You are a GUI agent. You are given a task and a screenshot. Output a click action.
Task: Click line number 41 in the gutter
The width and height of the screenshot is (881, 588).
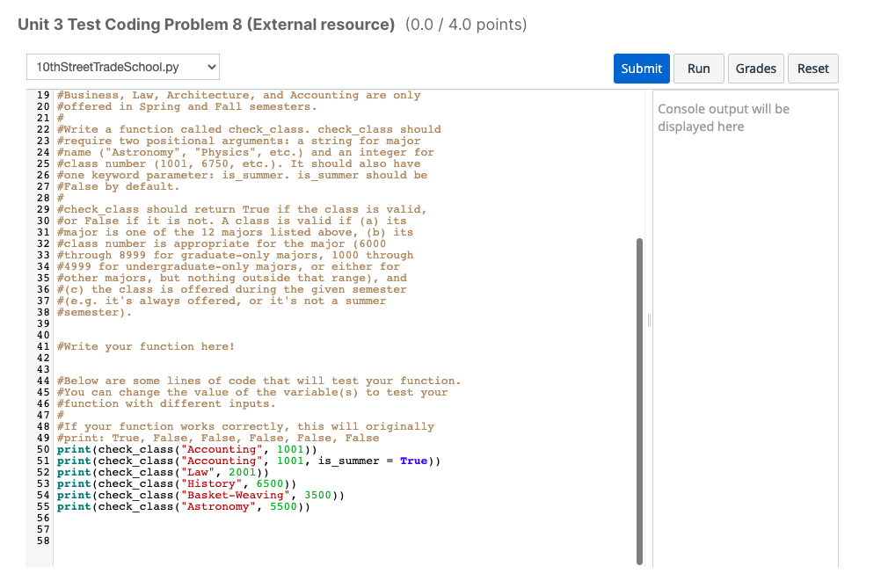coord(43,346)
